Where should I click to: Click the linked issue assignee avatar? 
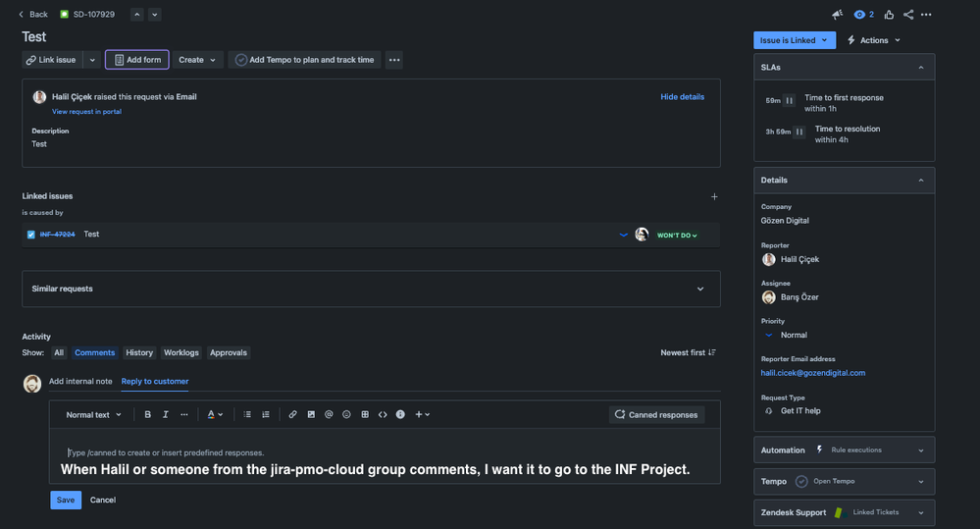[x=642, y=235]
